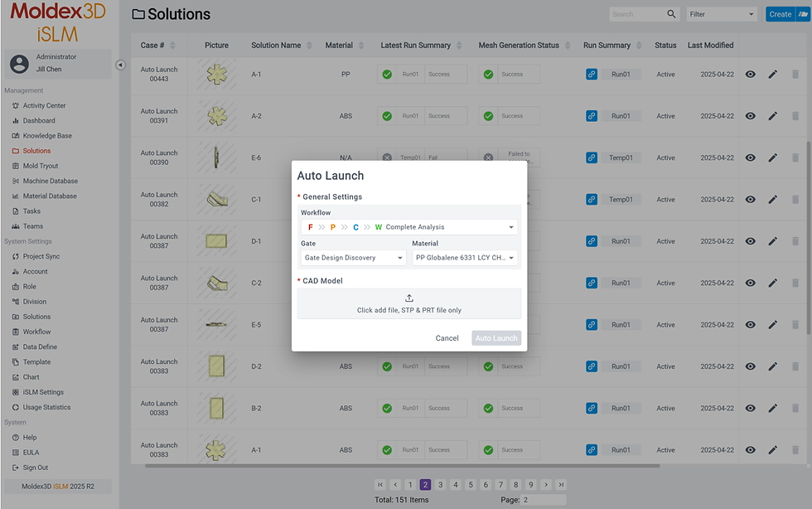Click the Page number input field
The height and width of the screenshot is (509, 812).
pos(544,500)
